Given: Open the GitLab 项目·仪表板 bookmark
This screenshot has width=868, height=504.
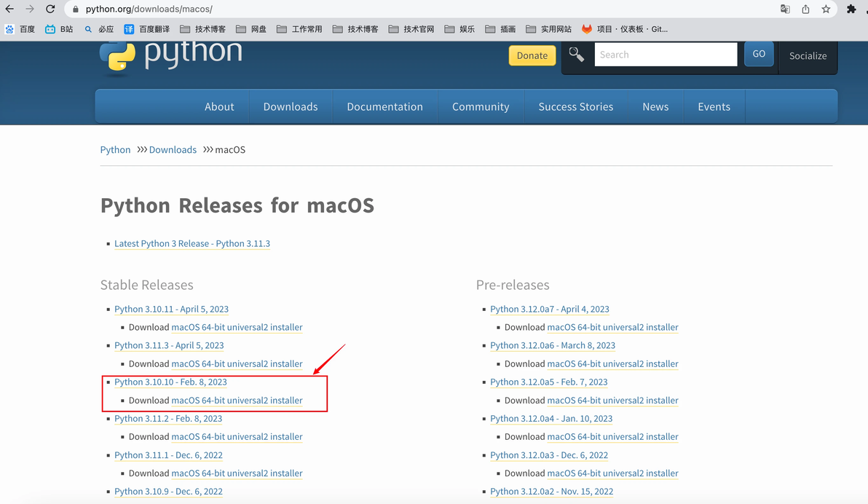Looking at the screenshot, I should coord(625,29).
